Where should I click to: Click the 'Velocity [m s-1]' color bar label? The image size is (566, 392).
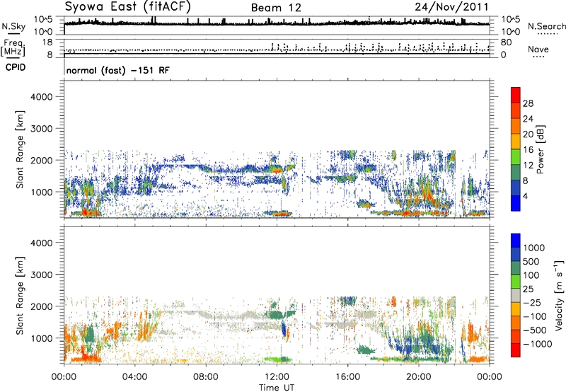point(559,295)
